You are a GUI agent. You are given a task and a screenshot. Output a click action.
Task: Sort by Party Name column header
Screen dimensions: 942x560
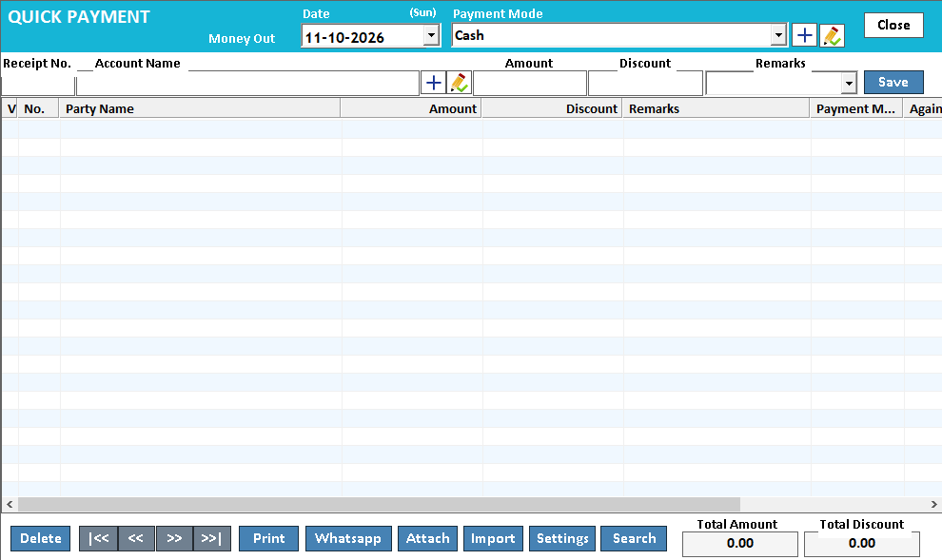pyautogui.click(x=200, y=108)
